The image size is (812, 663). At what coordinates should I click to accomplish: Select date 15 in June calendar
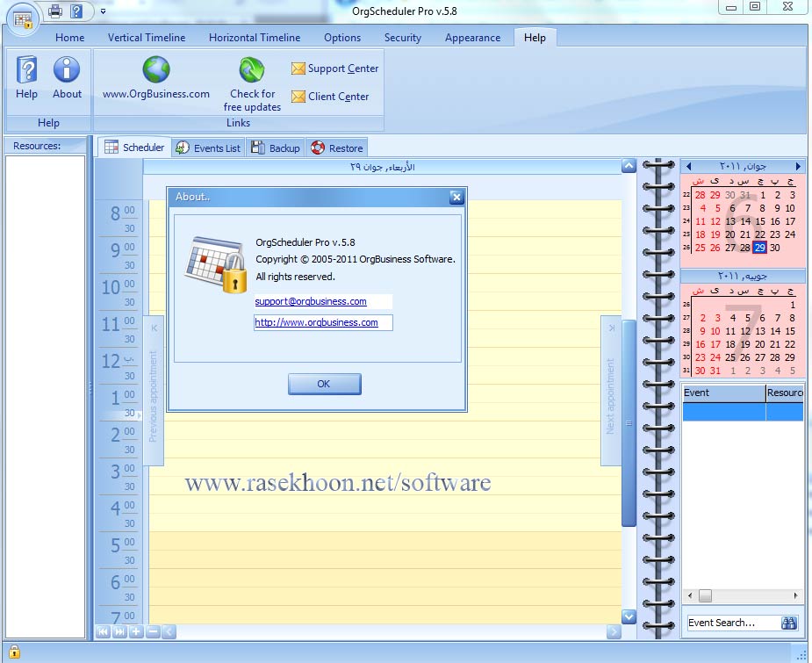tap(759, 221)
